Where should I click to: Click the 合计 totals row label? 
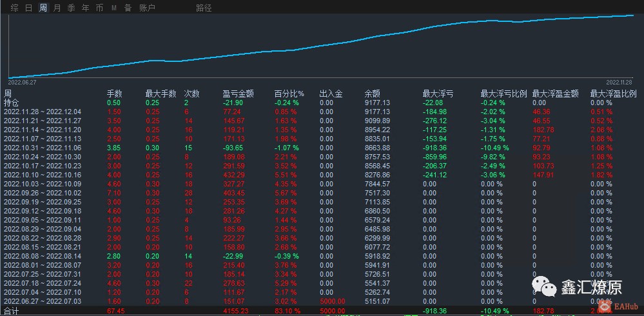[12, 311]
